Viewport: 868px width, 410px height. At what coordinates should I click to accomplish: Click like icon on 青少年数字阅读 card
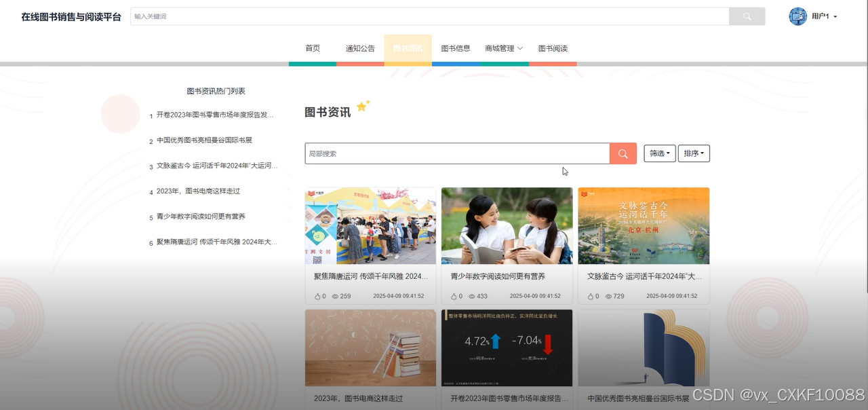(455, 296)
